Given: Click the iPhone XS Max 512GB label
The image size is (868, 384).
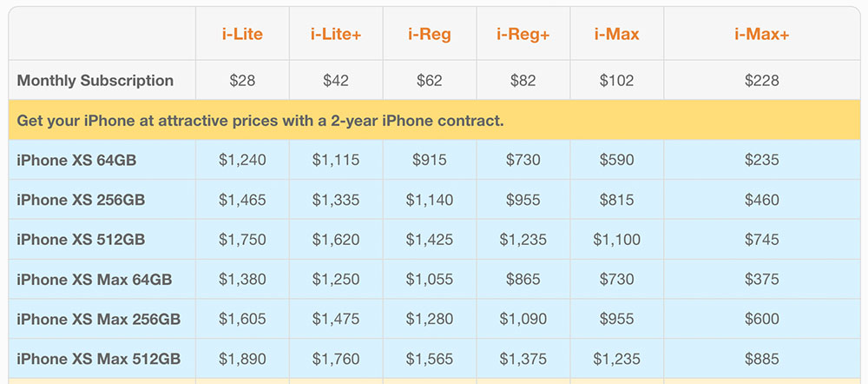Looking at the screenshot, I should point(99,359).
